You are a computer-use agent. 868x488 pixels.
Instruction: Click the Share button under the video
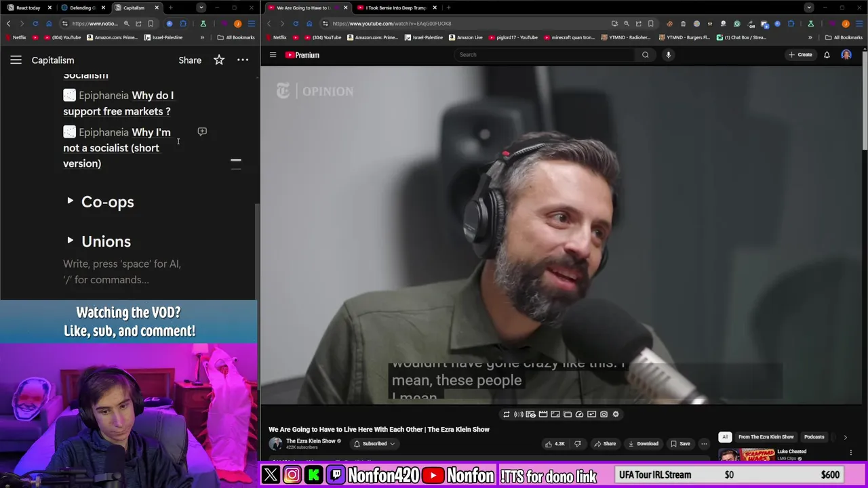pyautogui.click(x=605, y=444)
